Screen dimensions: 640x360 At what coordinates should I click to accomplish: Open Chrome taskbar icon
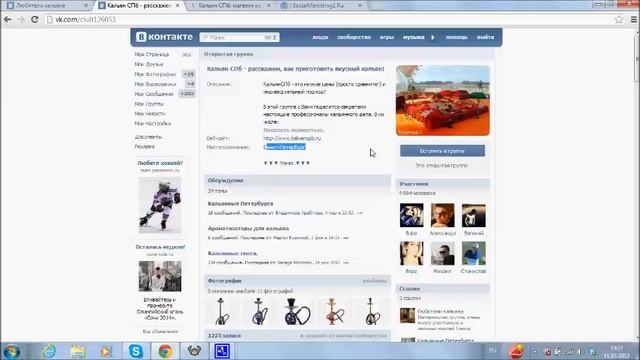point(165,351)
